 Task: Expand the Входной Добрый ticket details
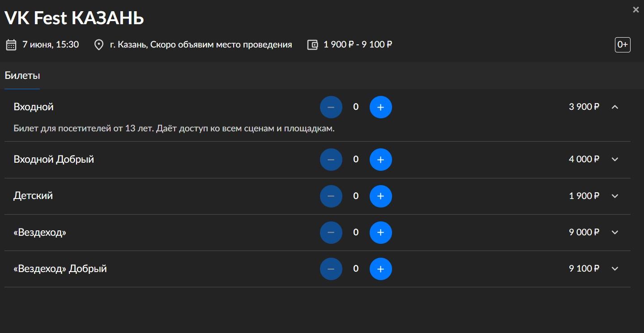(x=615, y=159)
